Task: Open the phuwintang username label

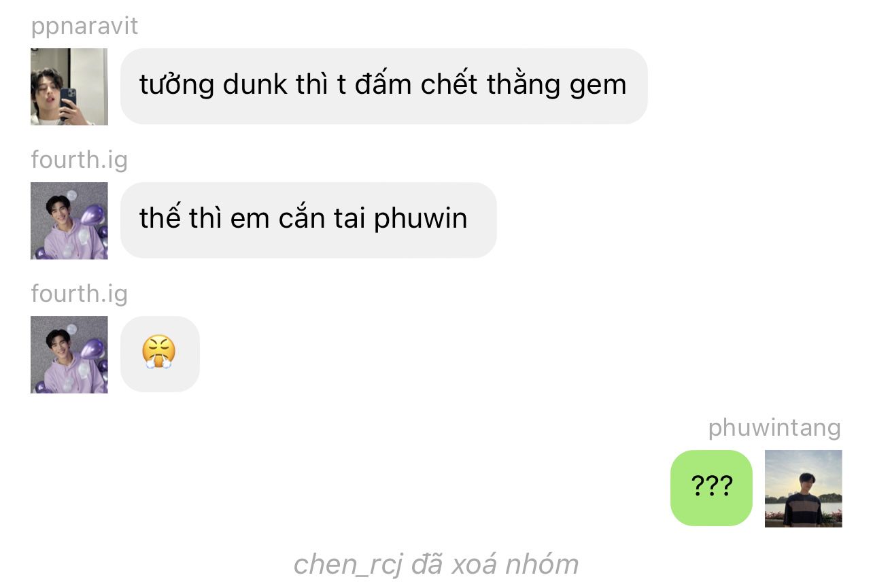Action: pyautogui.click(x=774, y=428)
